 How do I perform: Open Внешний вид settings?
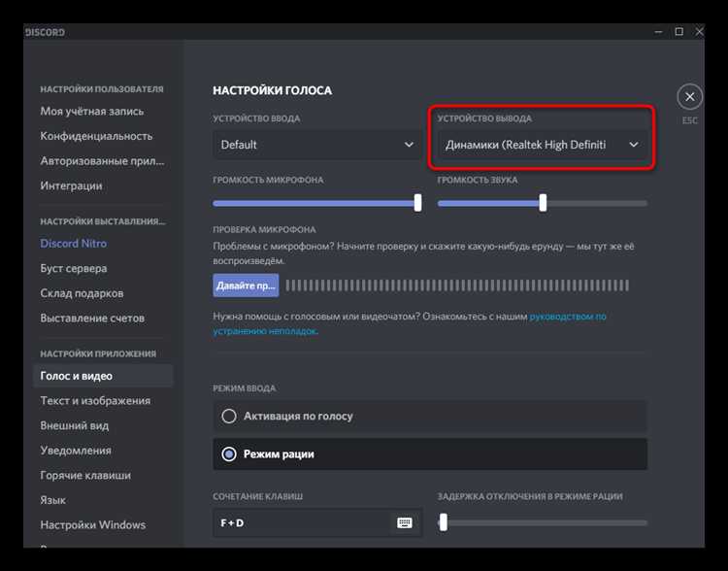75,426
